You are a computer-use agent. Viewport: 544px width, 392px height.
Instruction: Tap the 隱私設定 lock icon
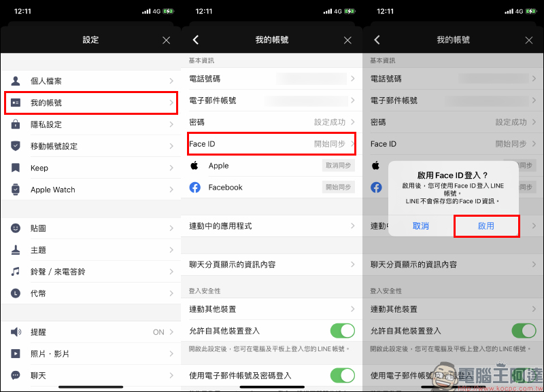15,124
